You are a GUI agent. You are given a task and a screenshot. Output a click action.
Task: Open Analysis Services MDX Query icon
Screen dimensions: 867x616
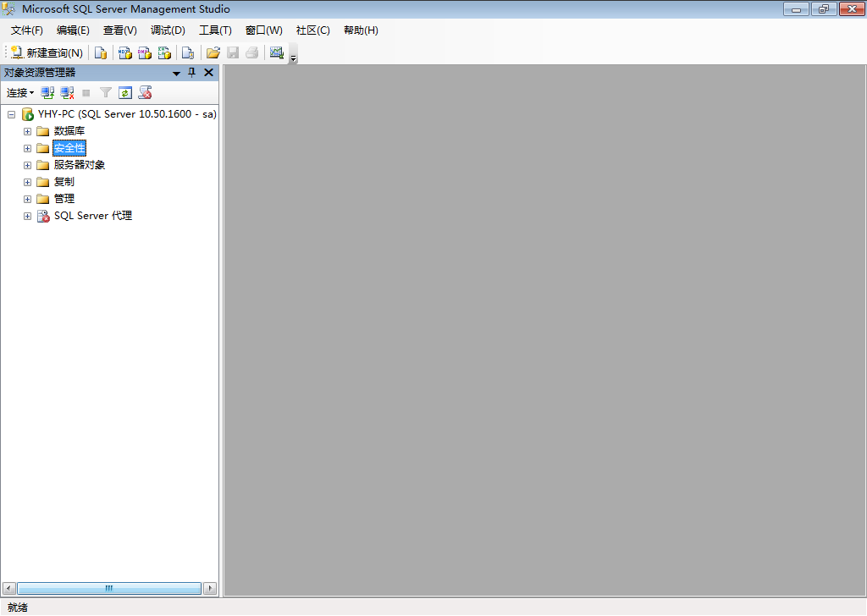point(125,53)
